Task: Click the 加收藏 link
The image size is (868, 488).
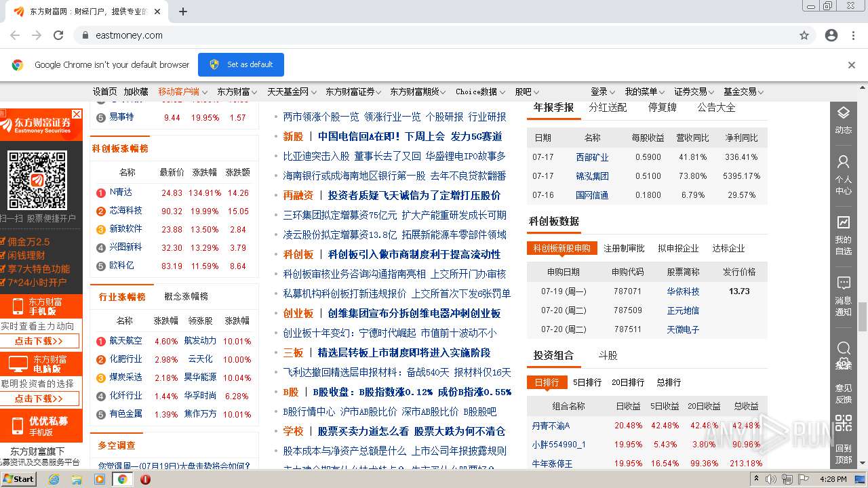Action: (136, 91)
